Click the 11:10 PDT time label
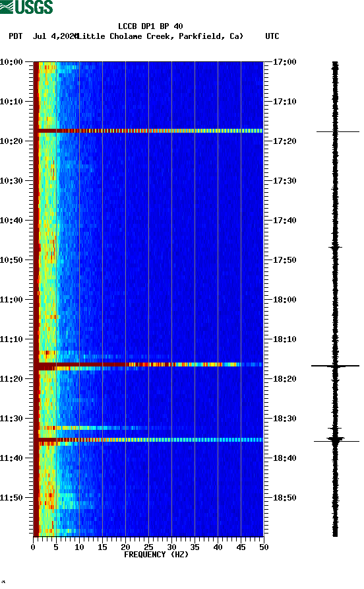The image size is (364, 589). click(11, 339)
